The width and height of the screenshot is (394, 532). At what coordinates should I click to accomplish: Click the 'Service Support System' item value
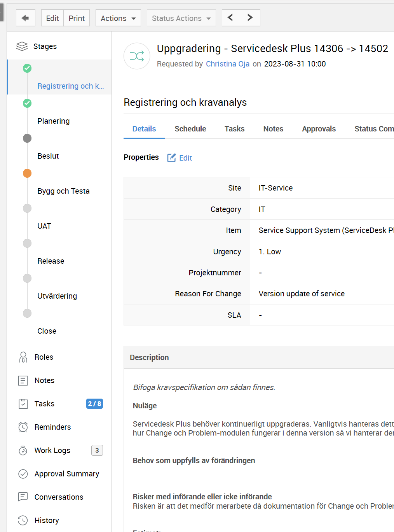(x=326, y=230)
